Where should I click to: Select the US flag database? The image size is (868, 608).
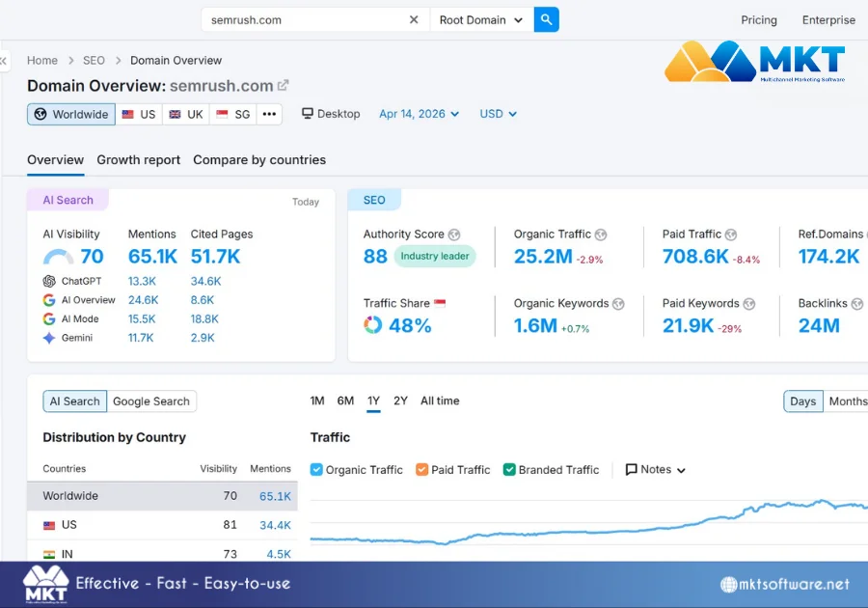[139, 114]
